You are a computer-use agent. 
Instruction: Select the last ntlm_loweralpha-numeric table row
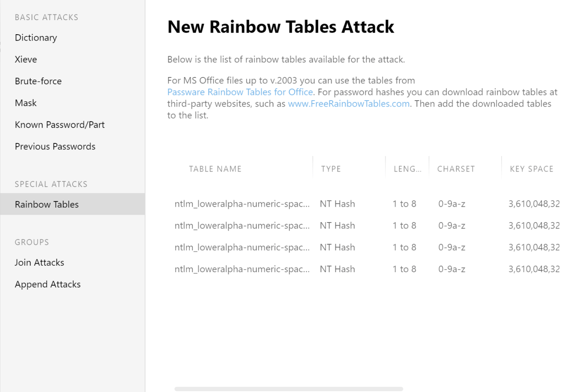[242, 270]
